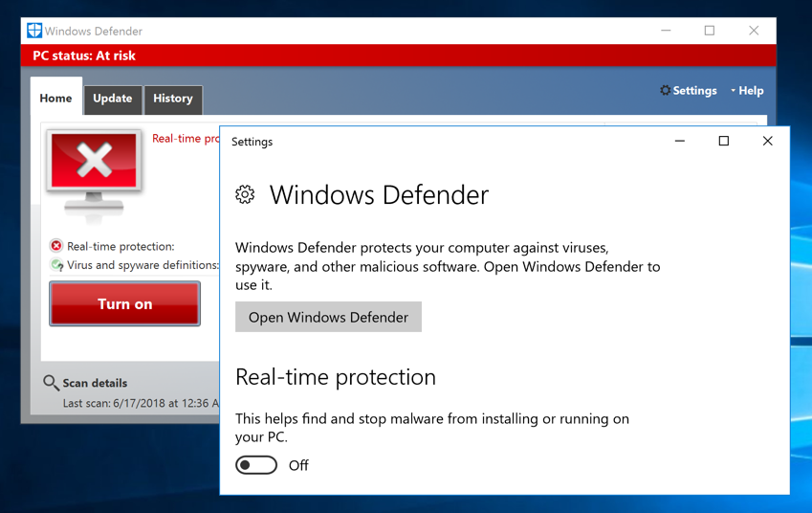Minimize the Settings window
The width and height of the screenshot is (812, 513).
point(680,141)
